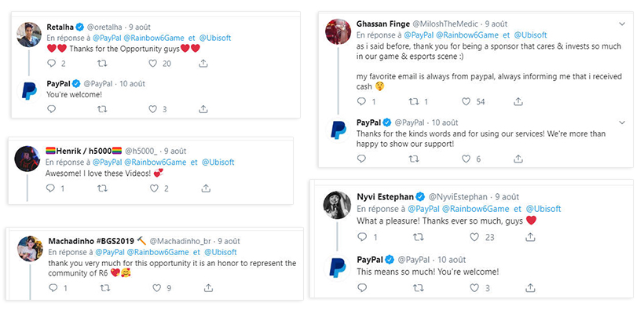Reply to Henrik / h5000's tweet
Image resolution: width=644 pixels, height=314 pixels.
[52, 188]
